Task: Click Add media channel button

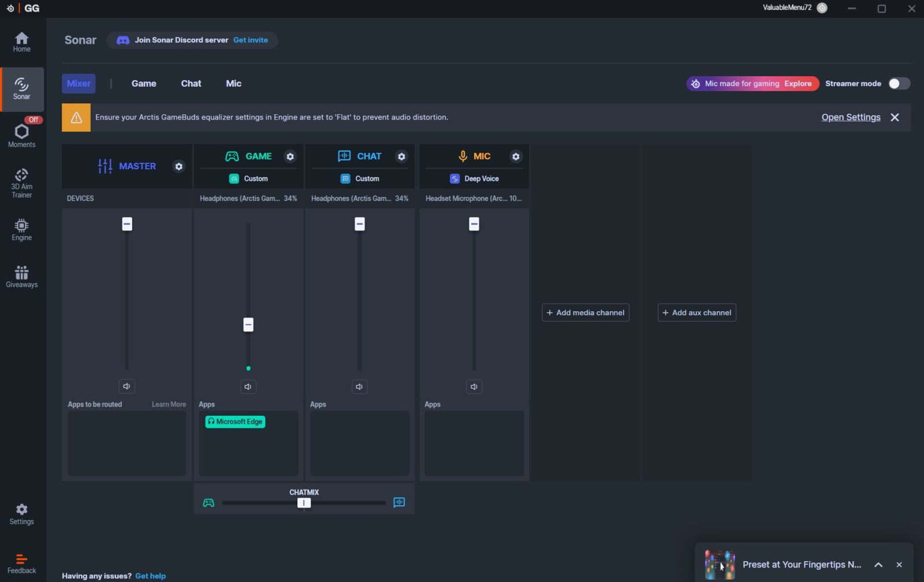Action: point(585,313)
